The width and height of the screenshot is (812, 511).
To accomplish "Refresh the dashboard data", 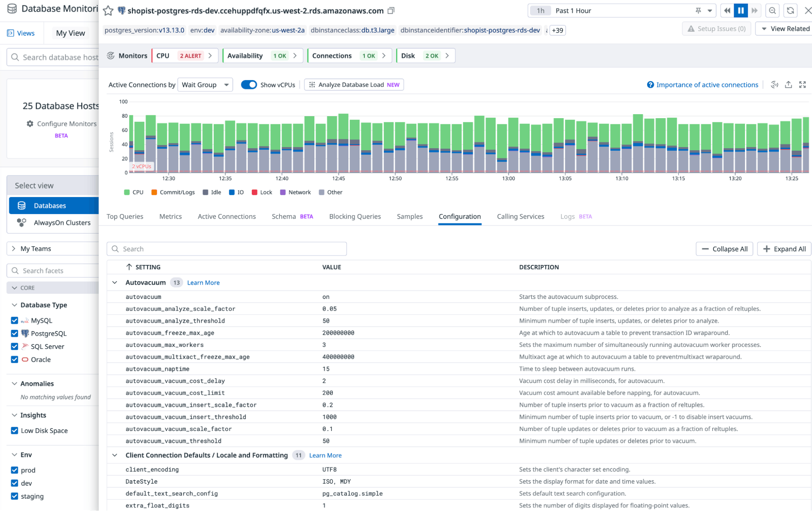I will [790, 10].
